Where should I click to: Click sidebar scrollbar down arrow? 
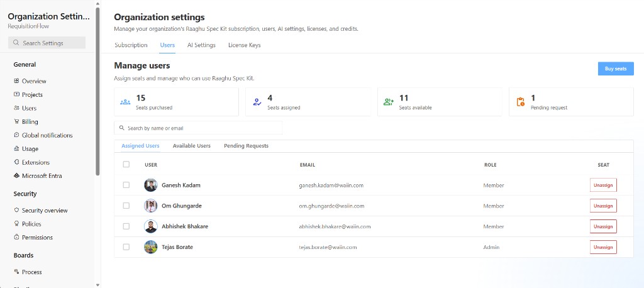(97, 285)
